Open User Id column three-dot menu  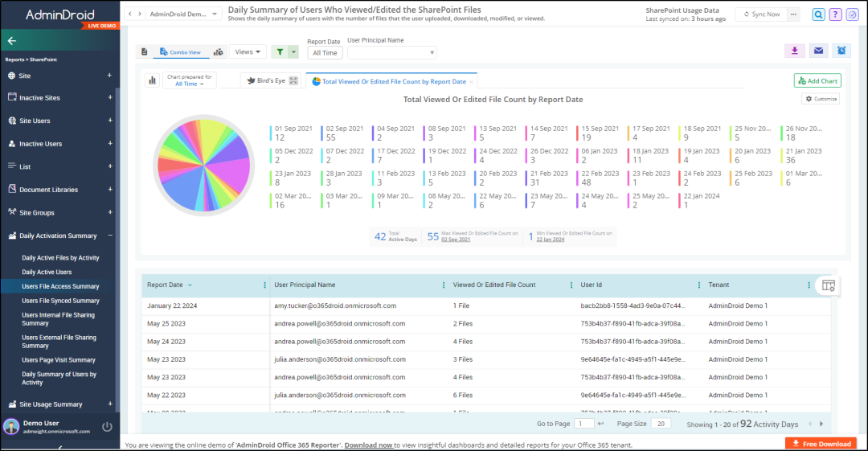point(698,285)
